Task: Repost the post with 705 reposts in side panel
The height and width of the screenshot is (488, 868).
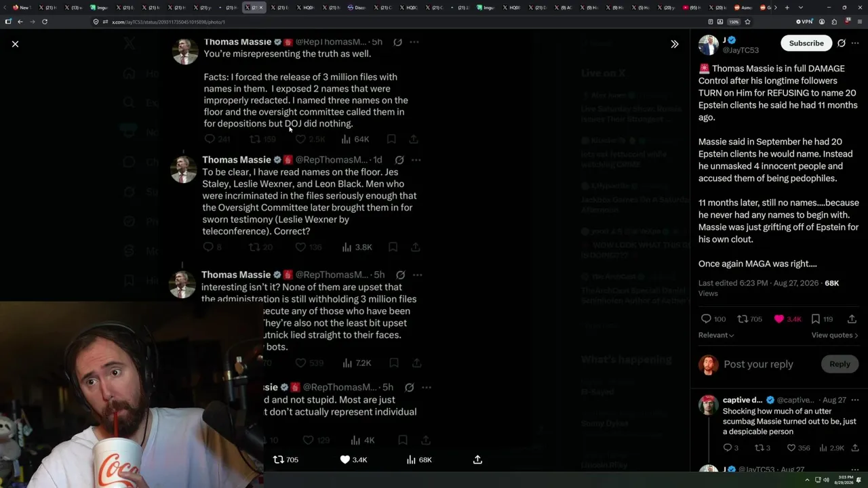Action: pos(749,319)
